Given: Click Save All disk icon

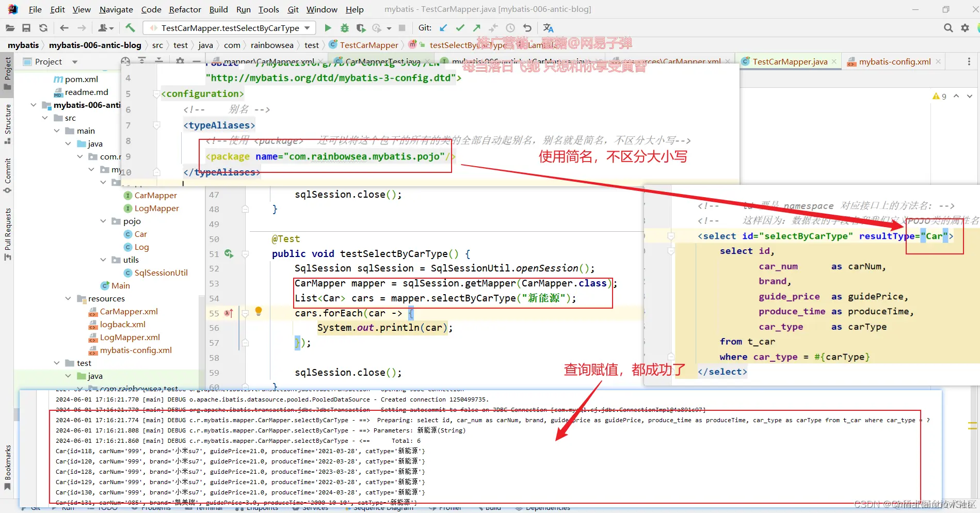Looking at the screenshot, I should [26, 28].
